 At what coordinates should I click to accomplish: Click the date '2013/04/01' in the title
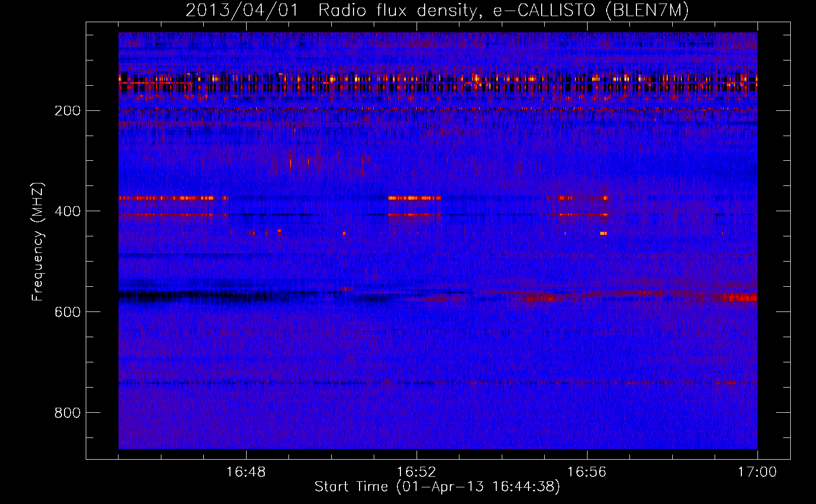coord(243,11)
